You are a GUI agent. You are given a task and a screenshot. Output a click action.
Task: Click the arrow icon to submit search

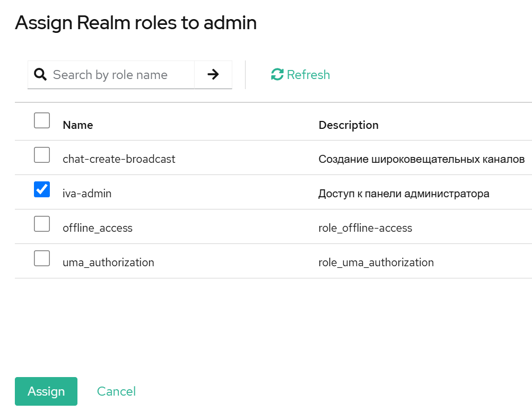(213, 74)
